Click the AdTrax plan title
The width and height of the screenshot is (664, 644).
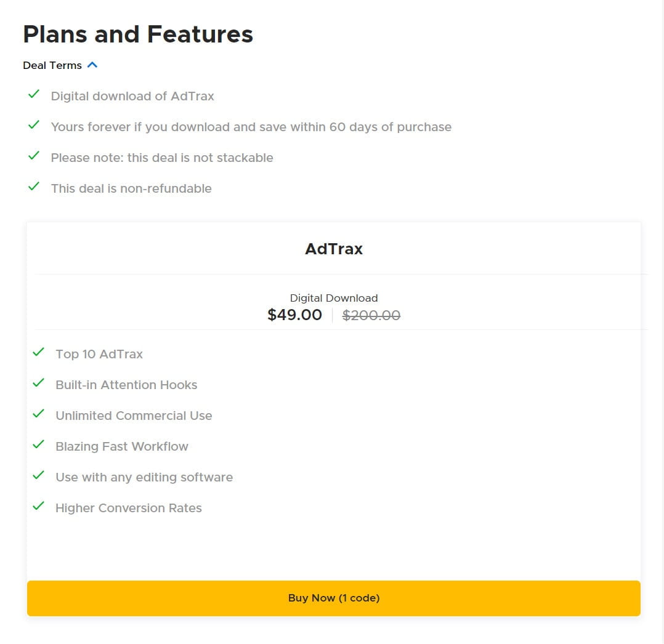[333, 249]
